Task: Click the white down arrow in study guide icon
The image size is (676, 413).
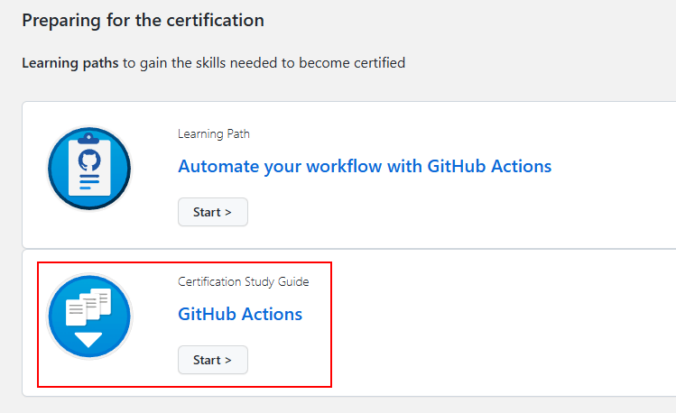Action: coord(88,340)
